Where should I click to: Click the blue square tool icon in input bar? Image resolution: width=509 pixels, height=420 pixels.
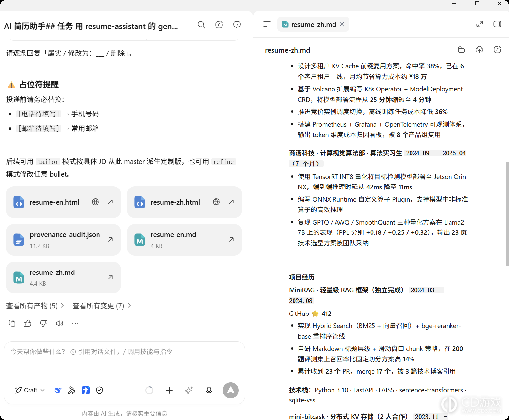(x=86, y=390)
